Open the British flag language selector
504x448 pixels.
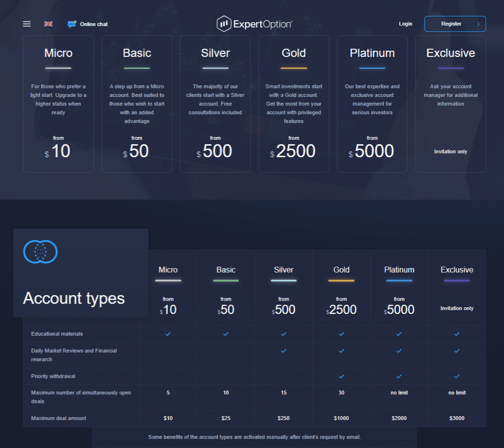(x=48, y=24)
